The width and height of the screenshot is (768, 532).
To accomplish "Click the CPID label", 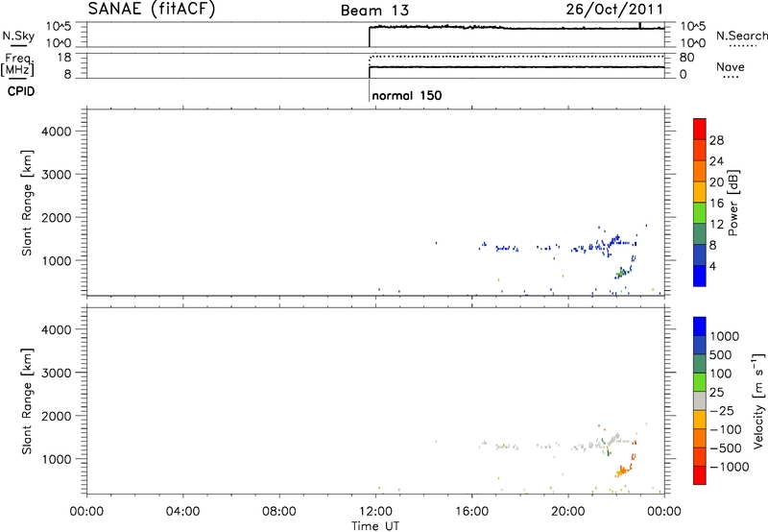I will (21, 91).
